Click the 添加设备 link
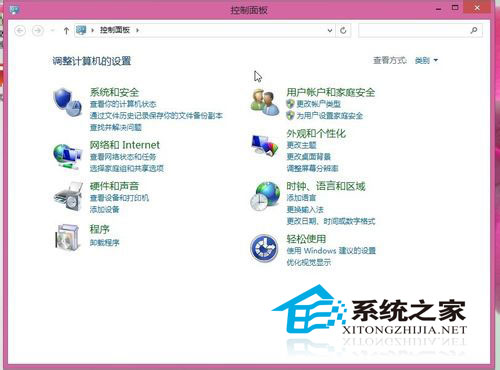This screenshot has width=500, height=370. (104, 209)
